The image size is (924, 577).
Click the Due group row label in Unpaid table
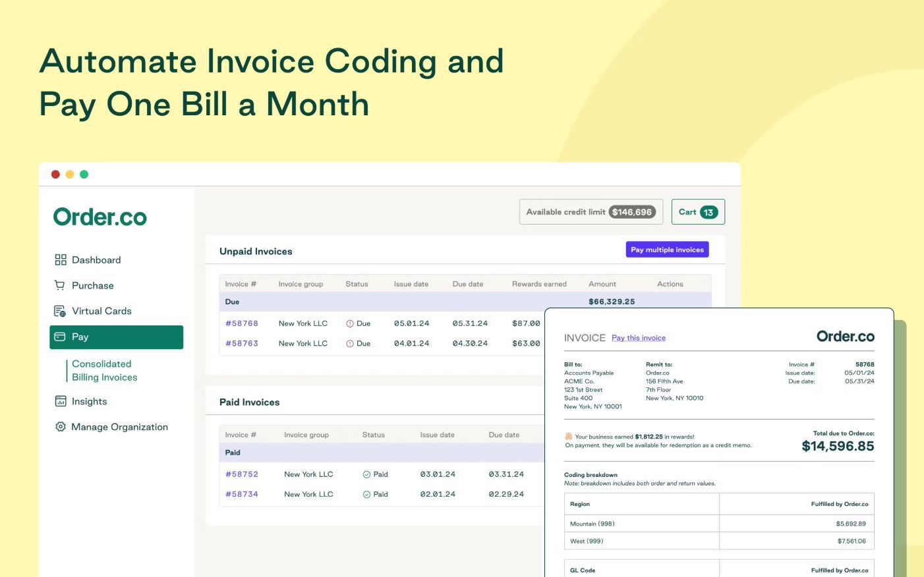(x=232, y=302)
